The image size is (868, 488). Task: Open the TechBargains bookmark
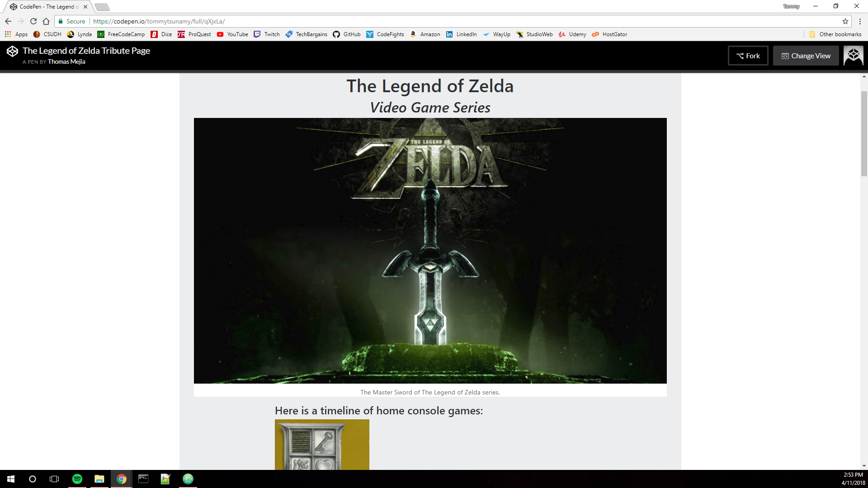307,34
